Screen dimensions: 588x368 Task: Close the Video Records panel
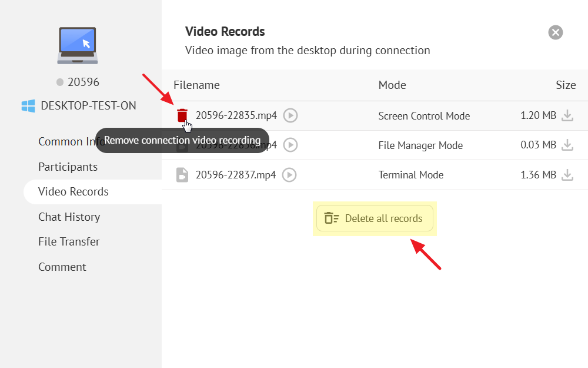(x=555, y=32)
